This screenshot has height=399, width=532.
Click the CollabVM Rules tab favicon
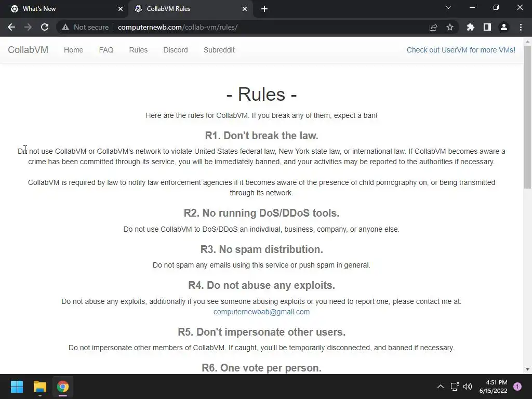tap(138, 9)
